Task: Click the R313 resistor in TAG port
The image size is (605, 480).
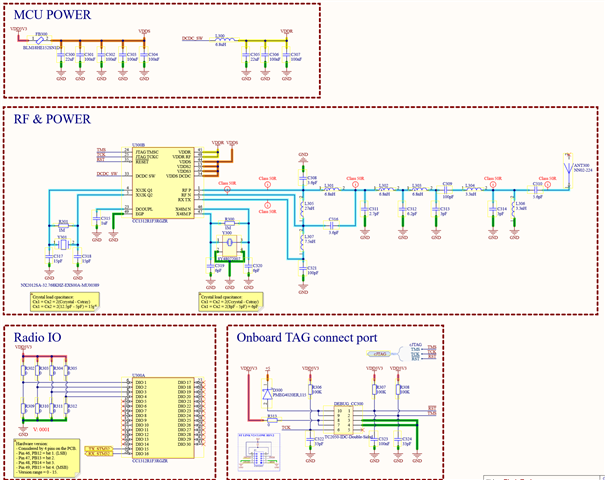Action: tap(272, 420)
